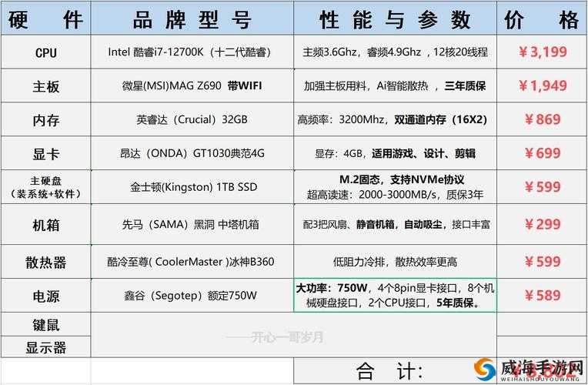Click the 主板 row label

pos(45,85)
